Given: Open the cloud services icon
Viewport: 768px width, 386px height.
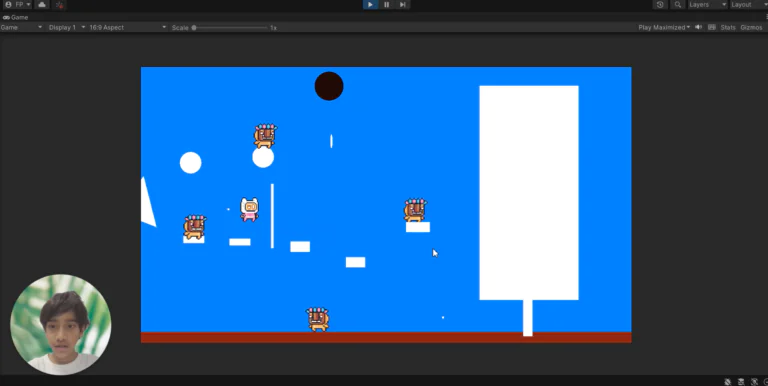Looking at the screenshot, I should tap(42, 4).
